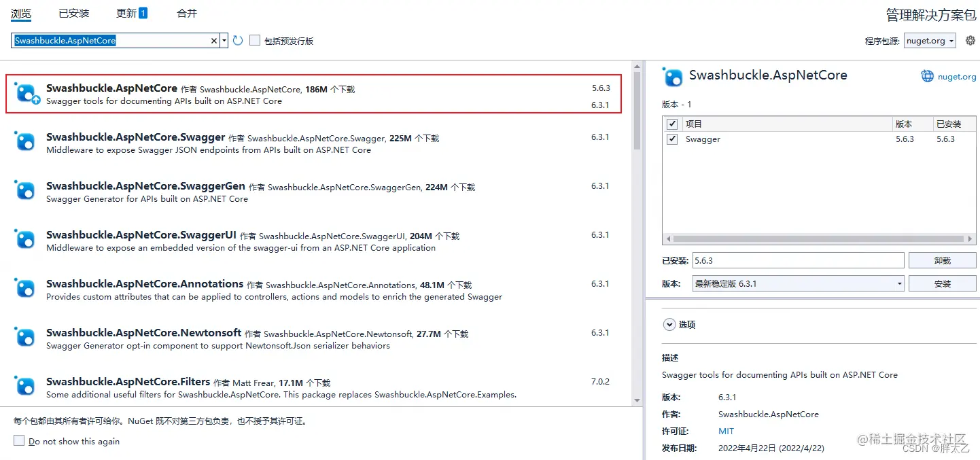This screenshot has height=460, width=980.
Task: Click the package icon in the details panel header
Action: [673, 77]
